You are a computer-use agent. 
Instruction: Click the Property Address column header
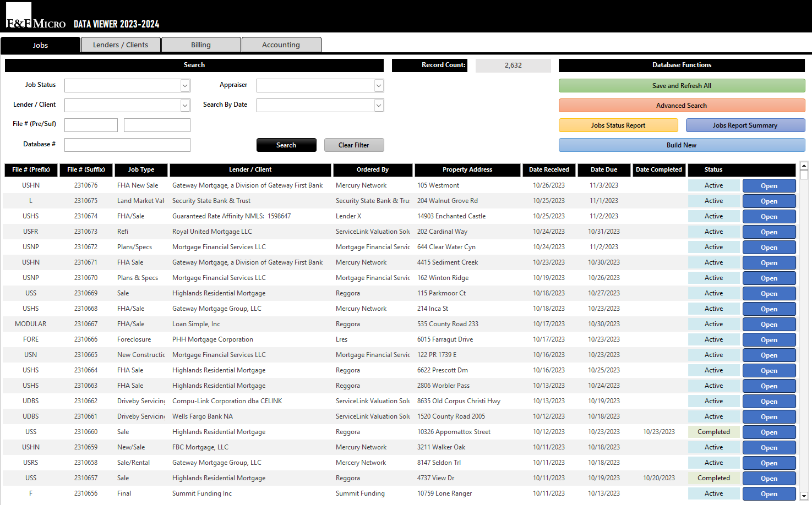pyautogui.click(x=467, y=169)
